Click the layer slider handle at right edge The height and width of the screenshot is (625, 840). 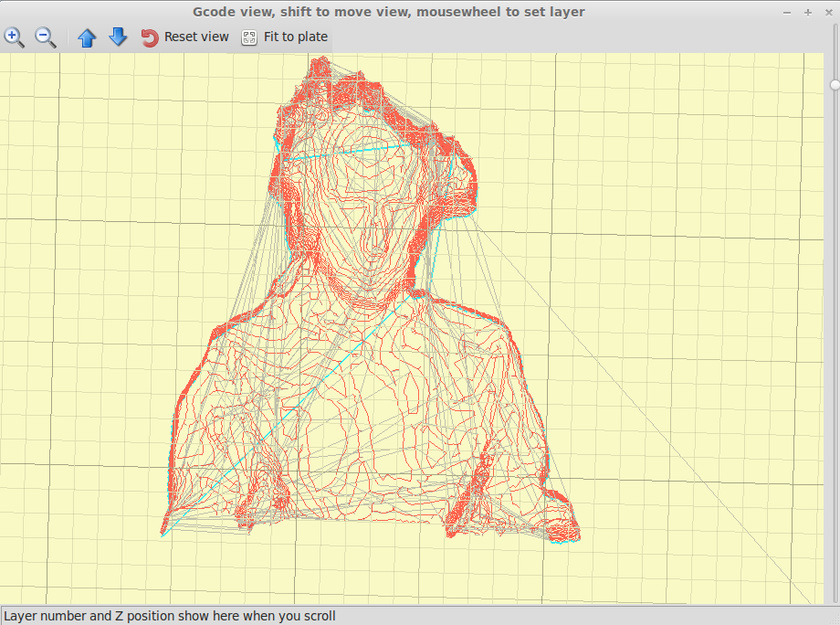[x=835, y=85]
